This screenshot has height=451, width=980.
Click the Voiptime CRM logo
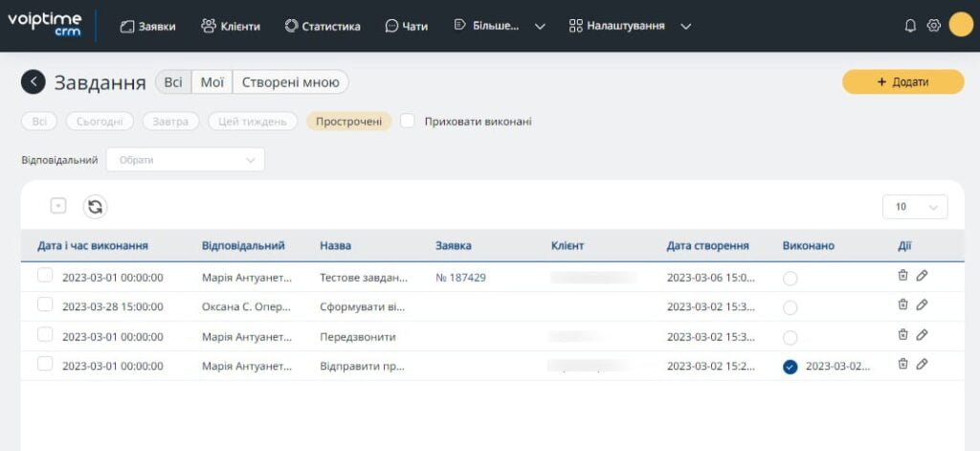[x=44, y=24]
